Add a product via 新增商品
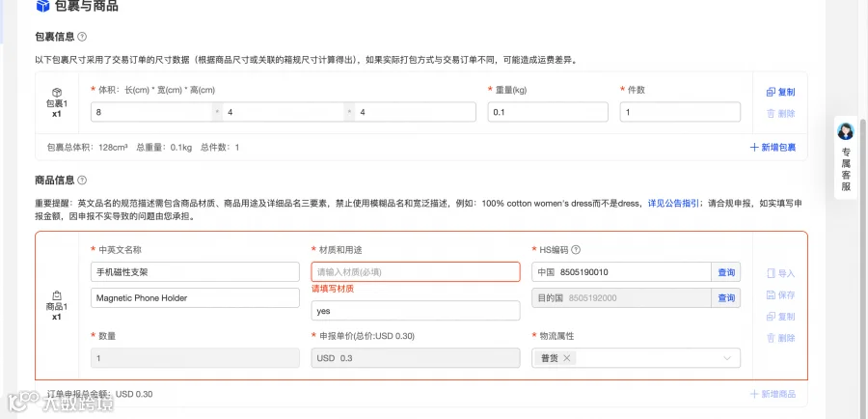The image size is (868, 419). 773,394
